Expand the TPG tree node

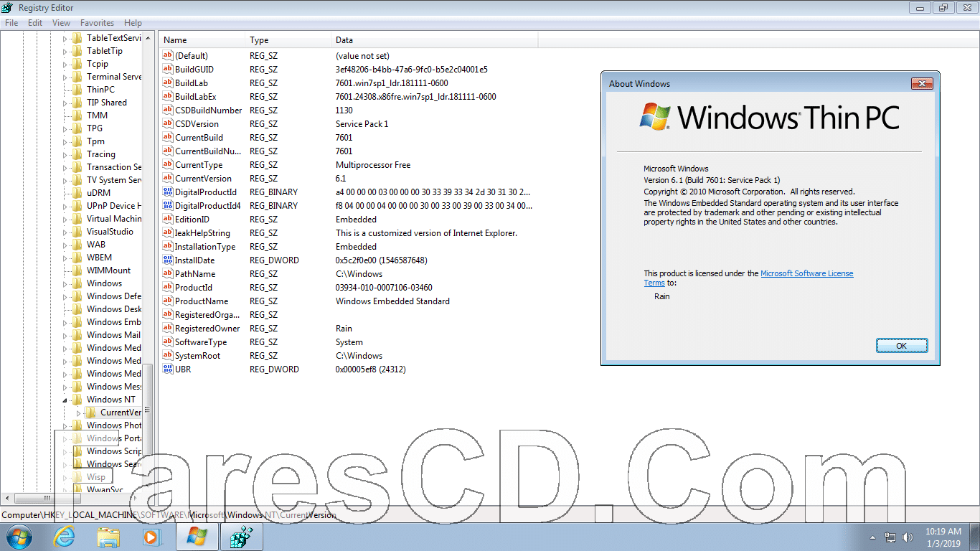coord(65,128)
